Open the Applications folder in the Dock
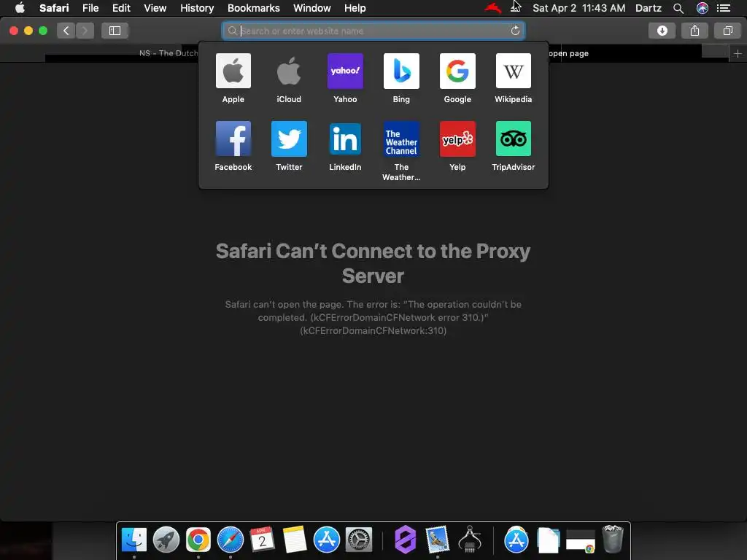 (x=516, y=540)
